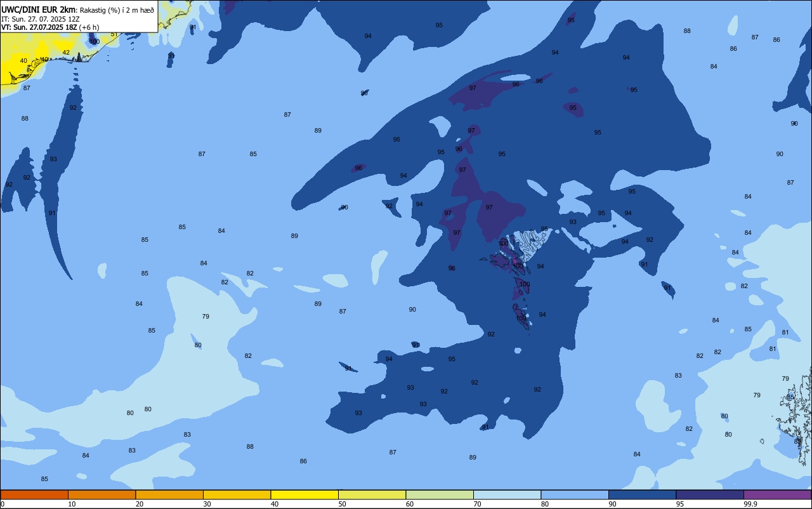Click the 'IT: Sun. 27. 07. 2025 12Z' line
The width and height of the screenshot is (812, 509).
41,18
